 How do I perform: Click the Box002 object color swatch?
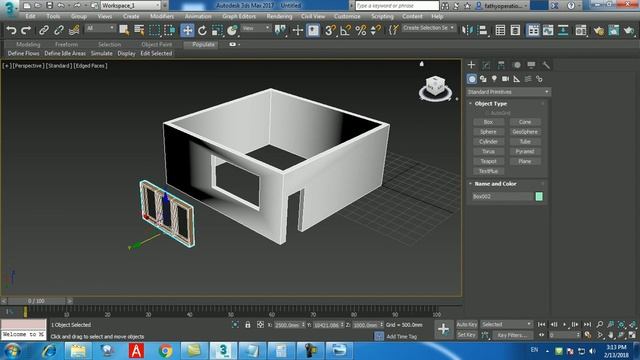point(539,196)
